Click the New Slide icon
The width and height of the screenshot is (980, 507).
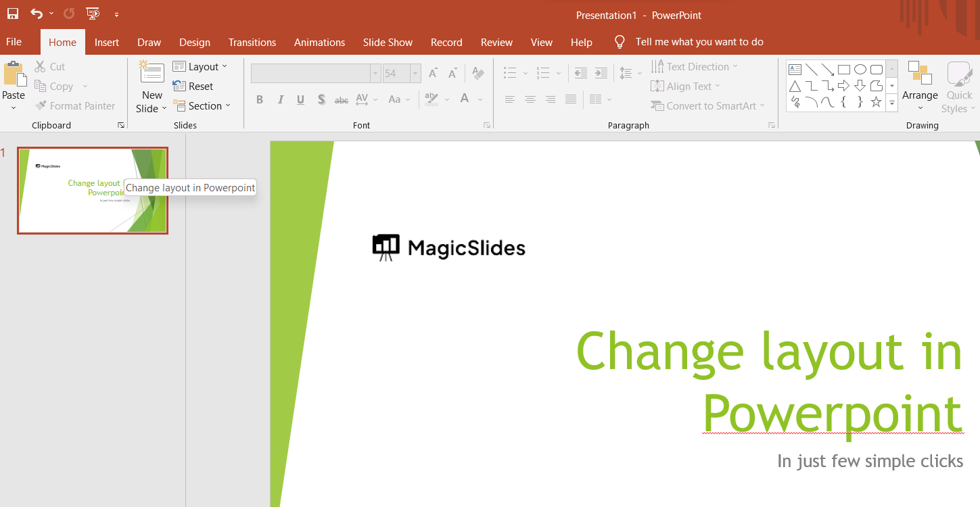[x=151, y=72]
